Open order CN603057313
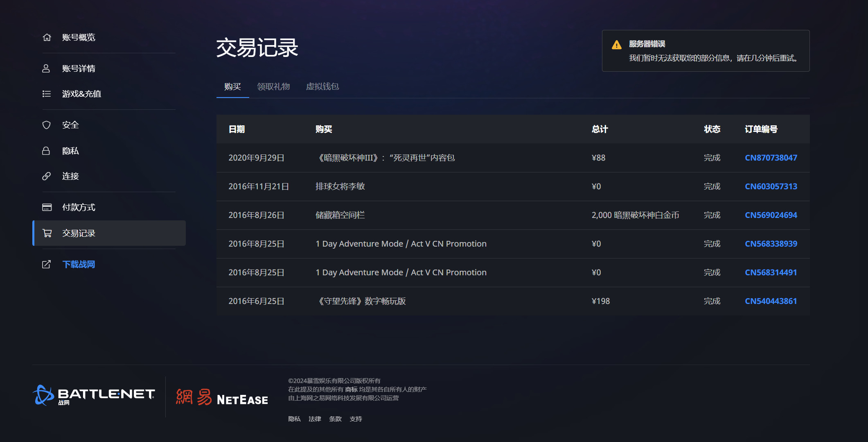868x442 pixels. tap(771, 186)
